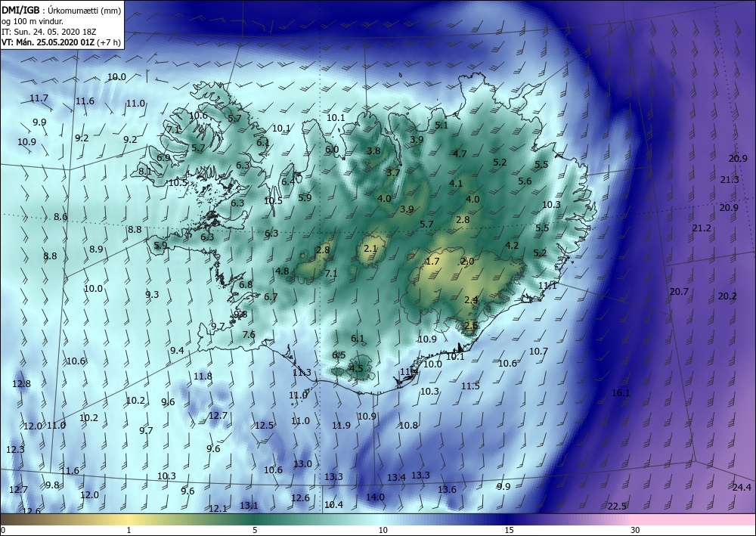The image size is (756, 536).
Task: Select the 10.7 value off the southeast coast
Action: [538, 352]
